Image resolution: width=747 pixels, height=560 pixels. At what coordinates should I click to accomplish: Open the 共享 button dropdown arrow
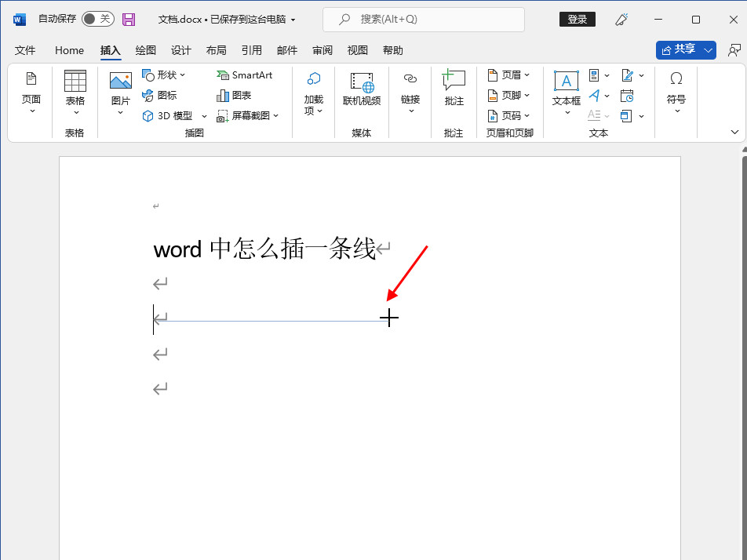click(709, 50)
